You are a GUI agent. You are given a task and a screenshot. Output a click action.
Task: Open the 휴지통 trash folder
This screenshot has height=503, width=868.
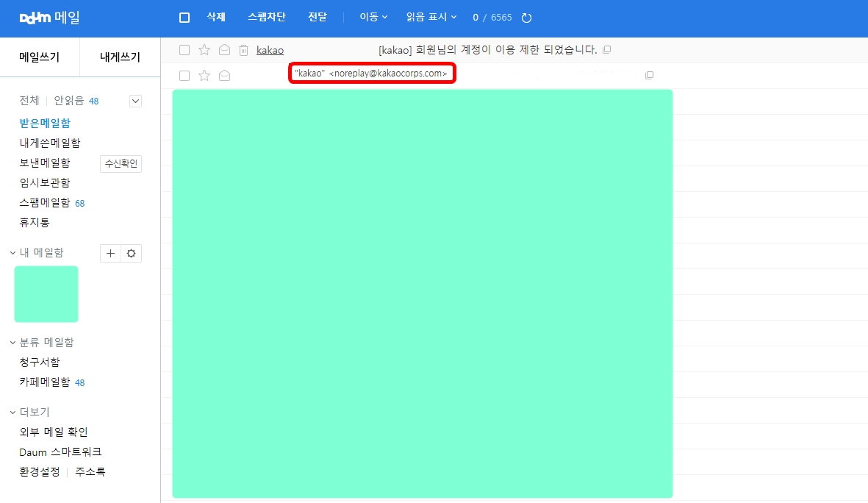[35, 223]
